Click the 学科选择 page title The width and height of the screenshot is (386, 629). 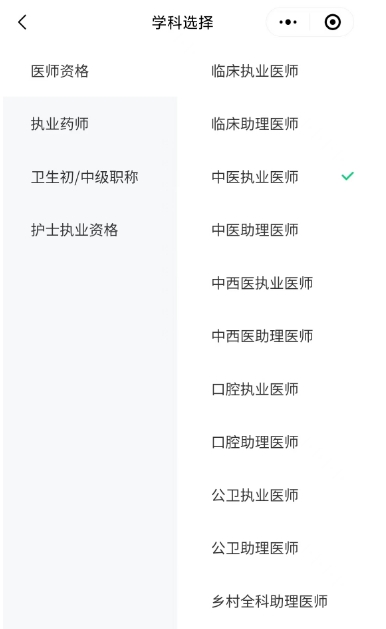183,22
